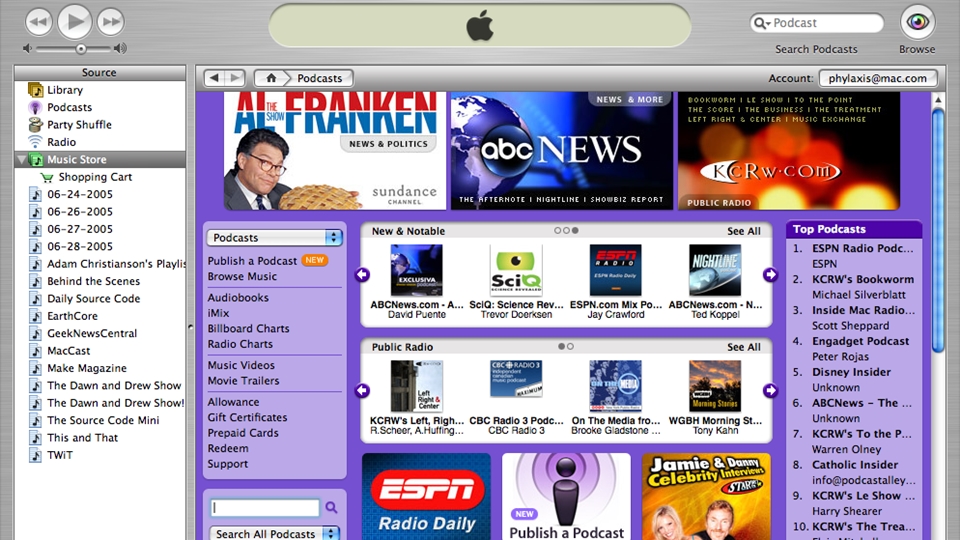The width and height of the screenshot is (960, 540).
Task: Open the Podcasts category dropdown
Action: point(274,238)
